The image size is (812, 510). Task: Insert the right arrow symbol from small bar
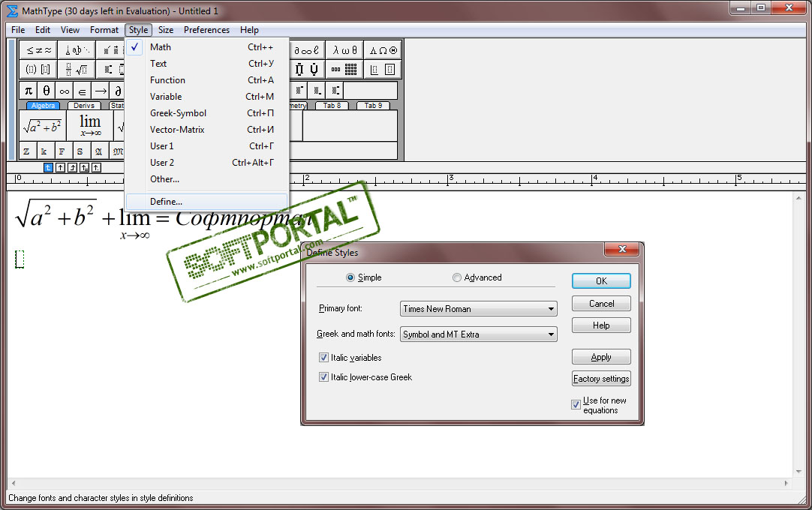coord(101,91)
